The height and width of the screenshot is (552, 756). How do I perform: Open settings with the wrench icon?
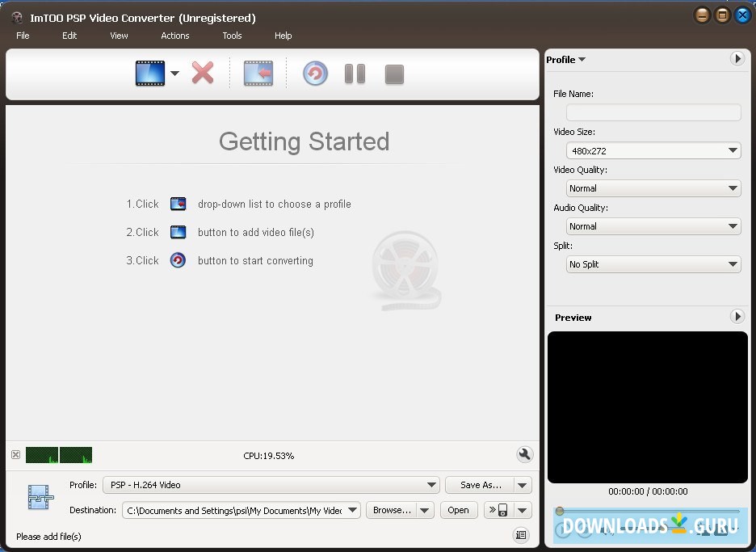[x=524, y=454]
